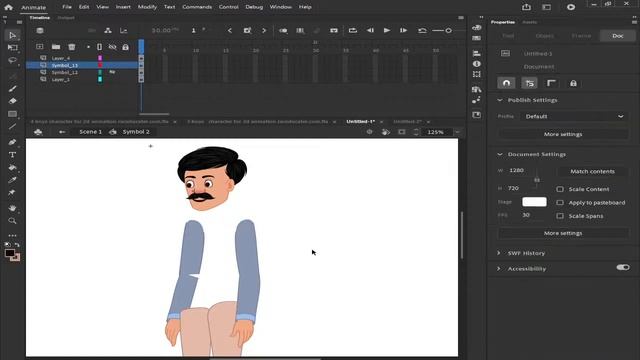Open the Align panel icon

[x=476, y=53]
